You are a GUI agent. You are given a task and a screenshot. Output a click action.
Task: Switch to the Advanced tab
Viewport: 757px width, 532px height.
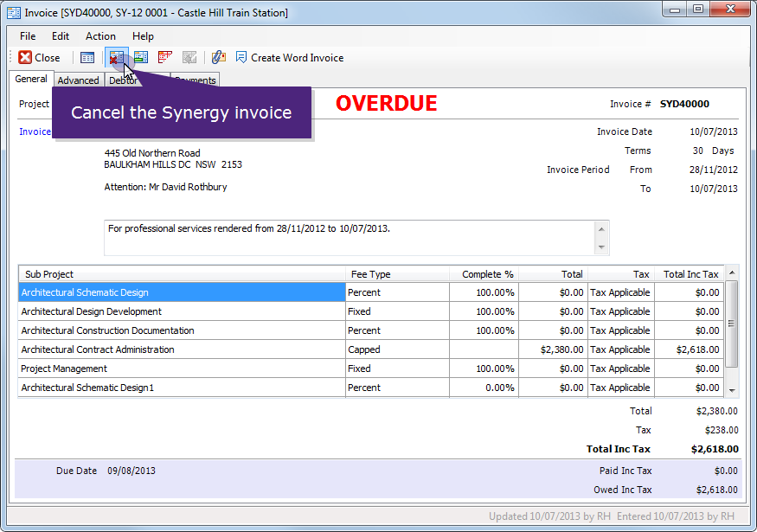pos(78,80)
